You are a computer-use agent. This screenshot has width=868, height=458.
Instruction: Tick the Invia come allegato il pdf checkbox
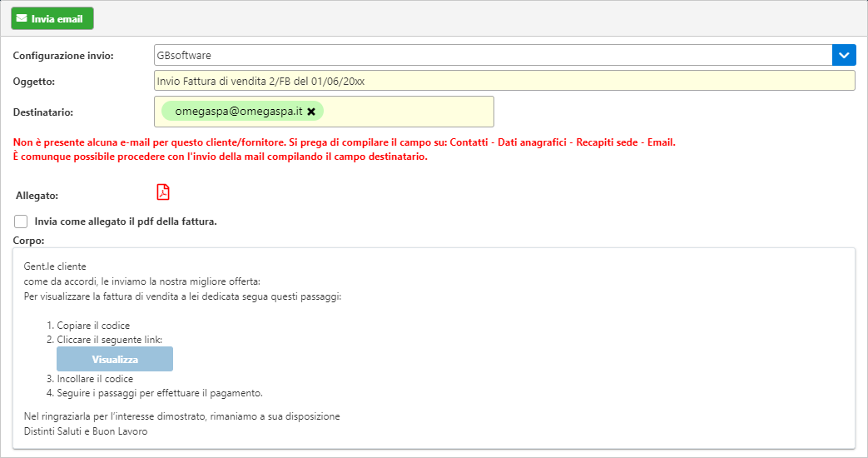[x=21, y=222]
